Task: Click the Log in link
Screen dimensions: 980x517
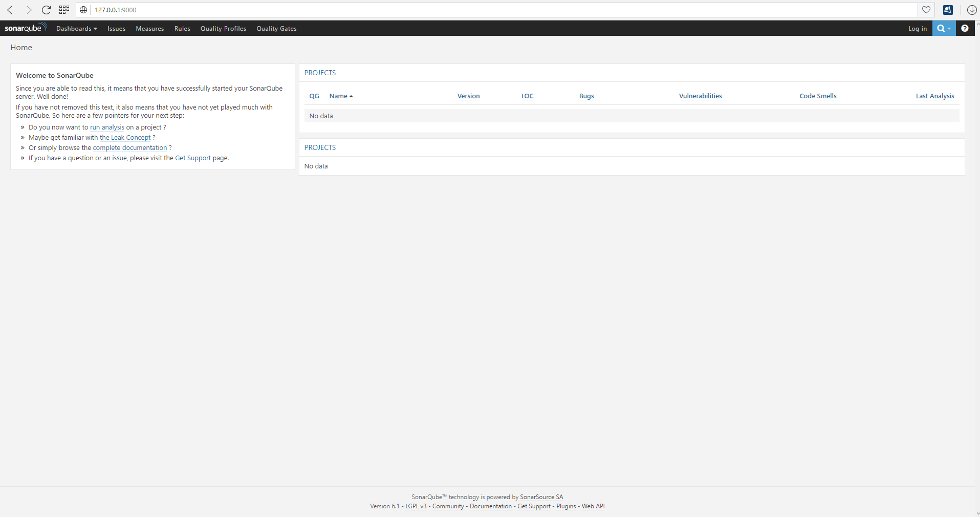Action: 918,29
